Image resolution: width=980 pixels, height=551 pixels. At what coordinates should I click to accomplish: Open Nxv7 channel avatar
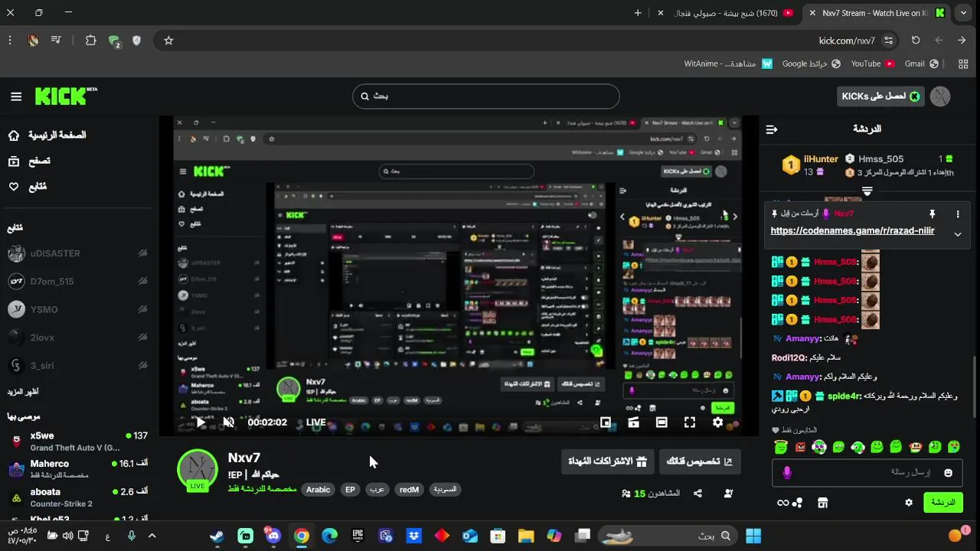coord(198,469)
